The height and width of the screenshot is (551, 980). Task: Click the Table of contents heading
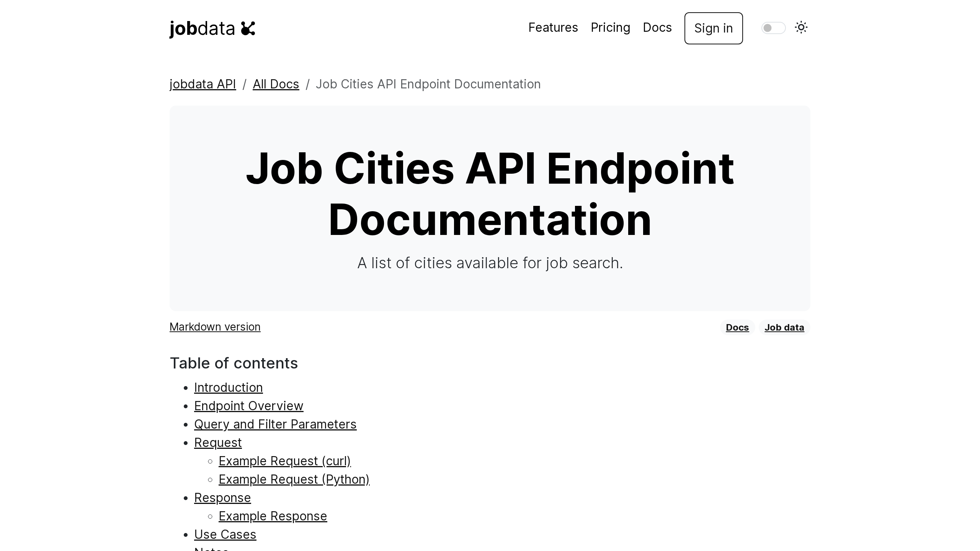tap(234, 363)
